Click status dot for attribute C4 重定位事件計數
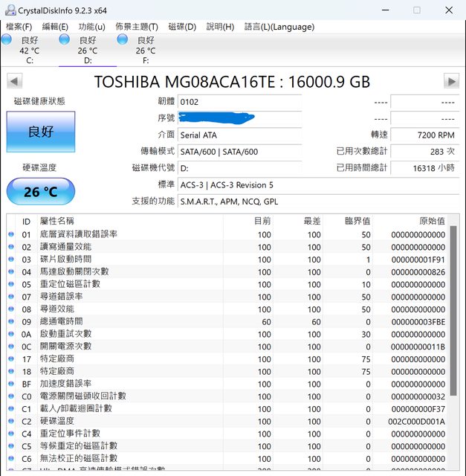 click(x=11, y=433)
